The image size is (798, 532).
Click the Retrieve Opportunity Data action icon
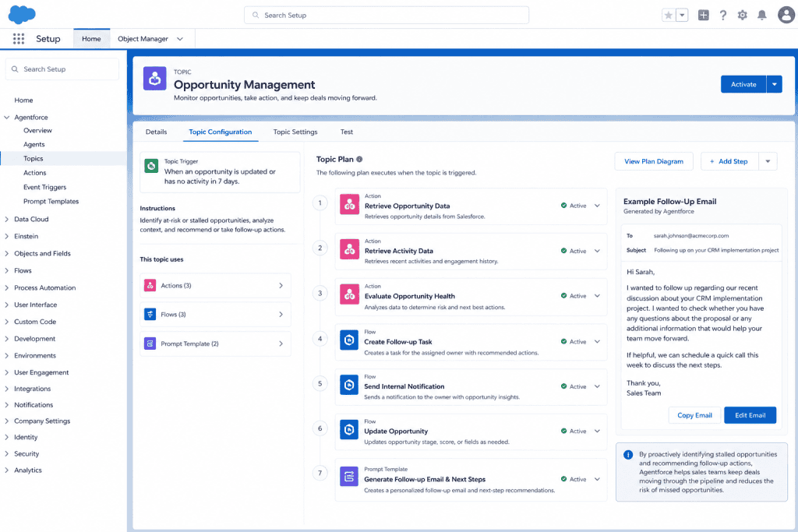click(350, 204)
